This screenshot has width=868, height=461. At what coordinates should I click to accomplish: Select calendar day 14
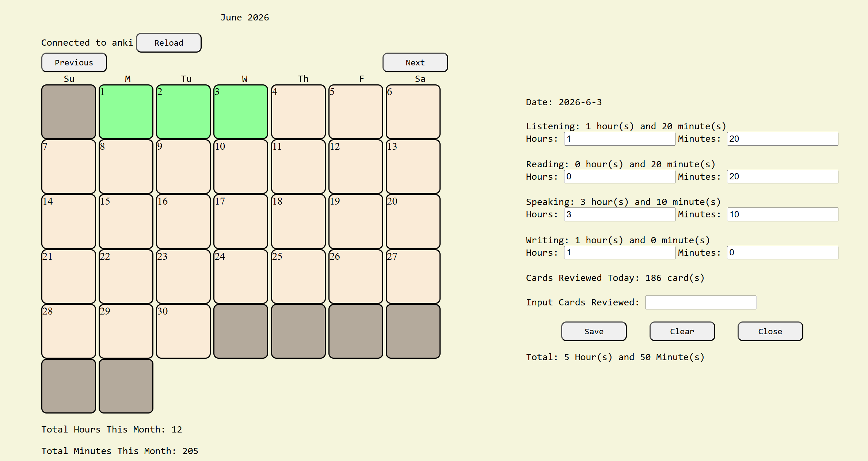pos(69,221)
